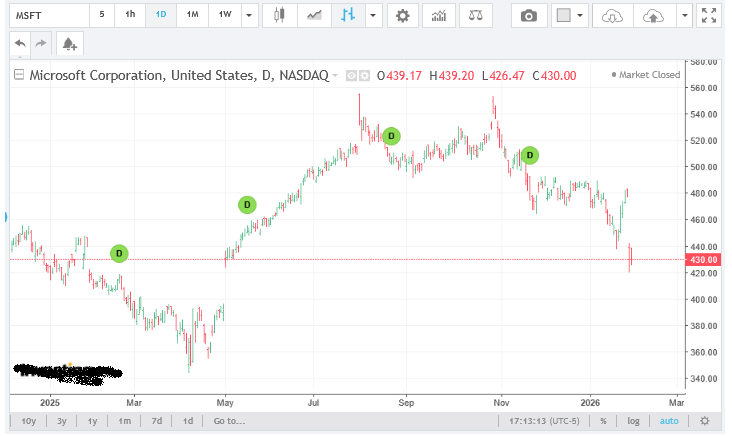The width and height of the screenshot is (732, 436).
Task: Open the chart style dropdown arrow
Action: click(x=373, y=16)
